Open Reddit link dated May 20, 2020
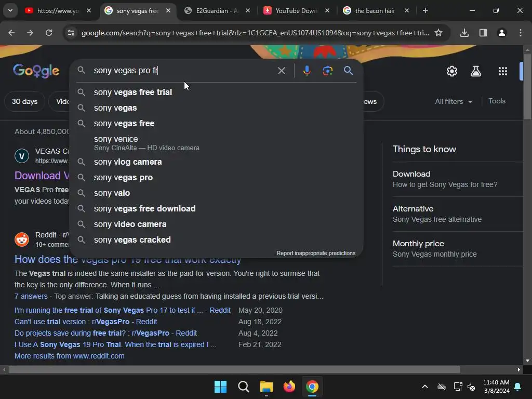532x399 pixels. tap(123, 310)
